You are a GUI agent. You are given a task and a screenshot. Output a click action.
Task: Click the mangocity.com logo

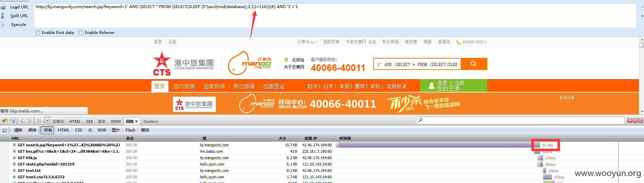point(250,63)
